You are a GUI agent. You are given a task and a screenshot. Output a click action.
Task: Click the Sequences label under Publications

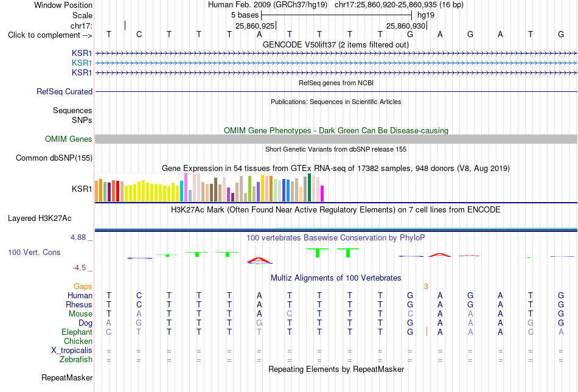[72, 110]
